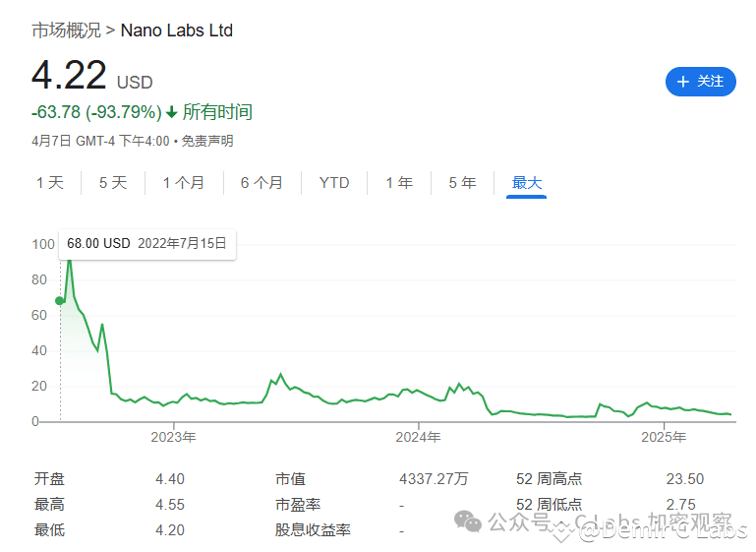756x552 pixels.
Task: Click the 市值 value 4337.27万
Action: click(x=434, y=479)
